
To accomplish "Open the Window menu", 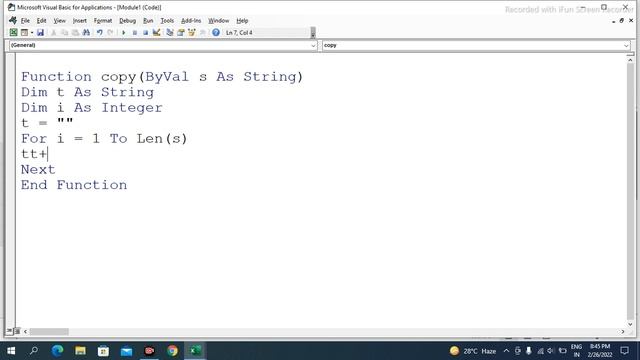I will [219, 20].
